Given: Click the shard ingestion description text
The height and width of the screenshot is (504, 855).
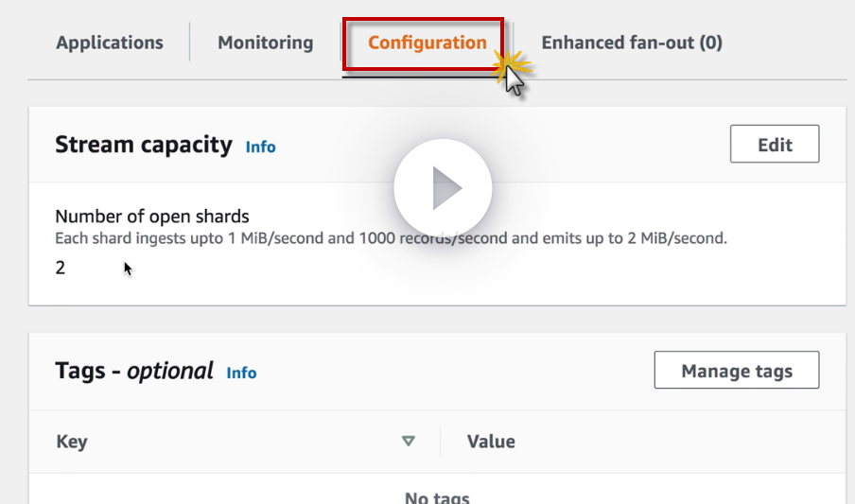Looking at the screenshot, I should pyautogui.click(x=391, y=238).
